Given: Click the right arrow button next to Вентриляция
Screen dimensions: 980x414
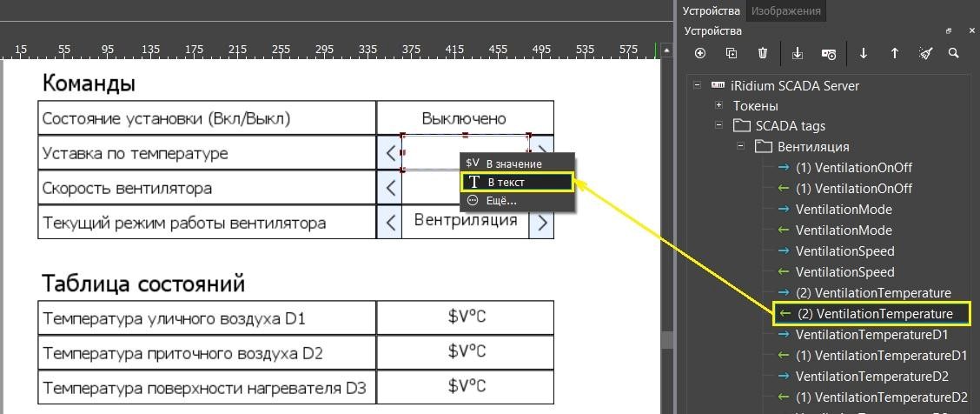Looking at the screenshot, I should coord(542,223).
